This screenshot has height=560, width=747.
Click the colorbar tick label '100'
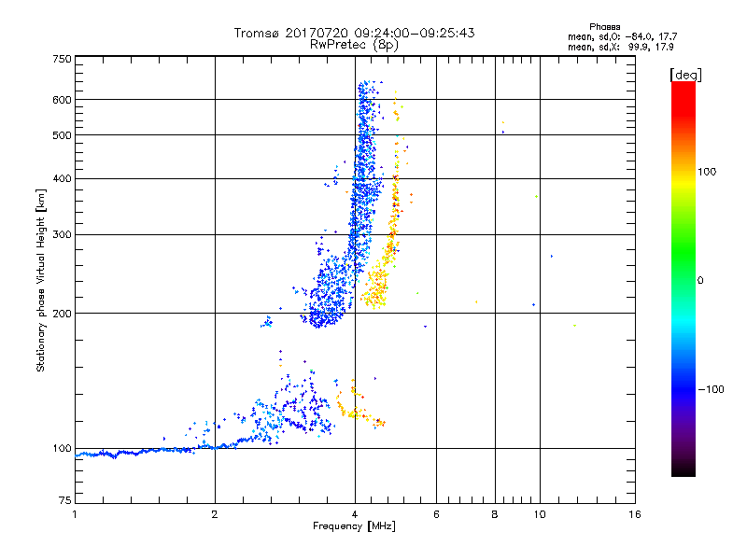pos(707,172)
